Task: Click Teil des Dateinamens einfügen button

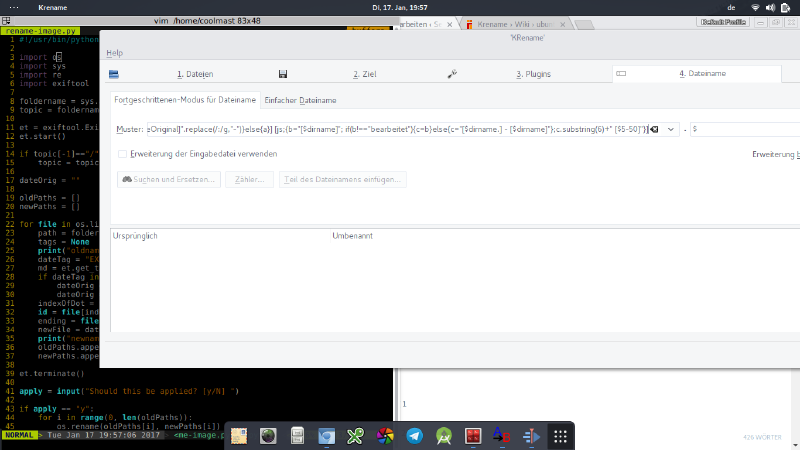Action: [343, 180]
